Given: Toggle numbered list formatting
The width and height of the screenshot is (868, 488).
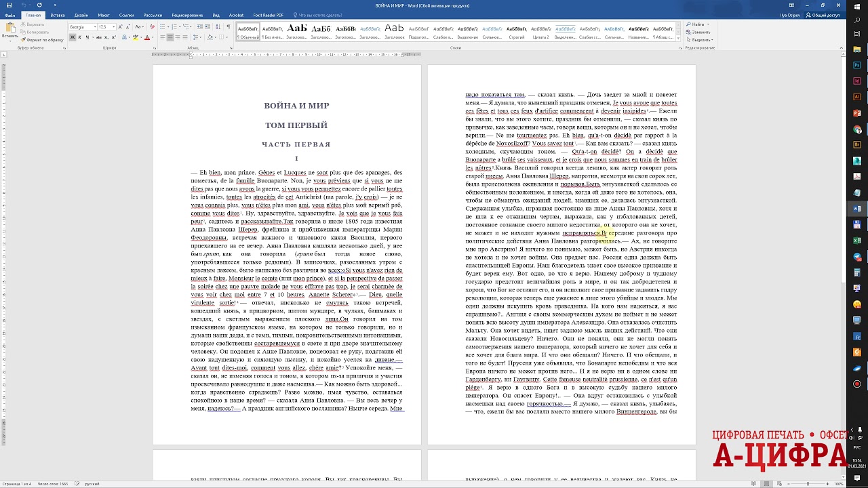Looking at the screenshot, I should (x=174, y=27).
